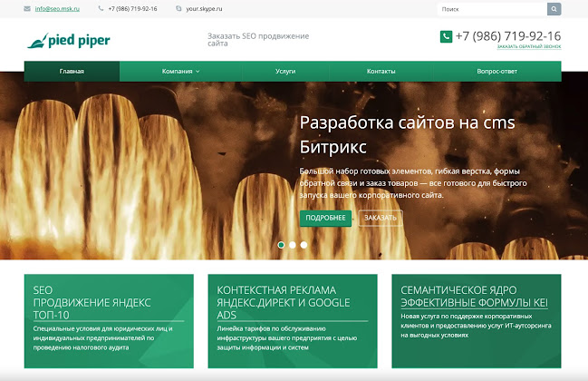Go to the Главная menu item

72,72
